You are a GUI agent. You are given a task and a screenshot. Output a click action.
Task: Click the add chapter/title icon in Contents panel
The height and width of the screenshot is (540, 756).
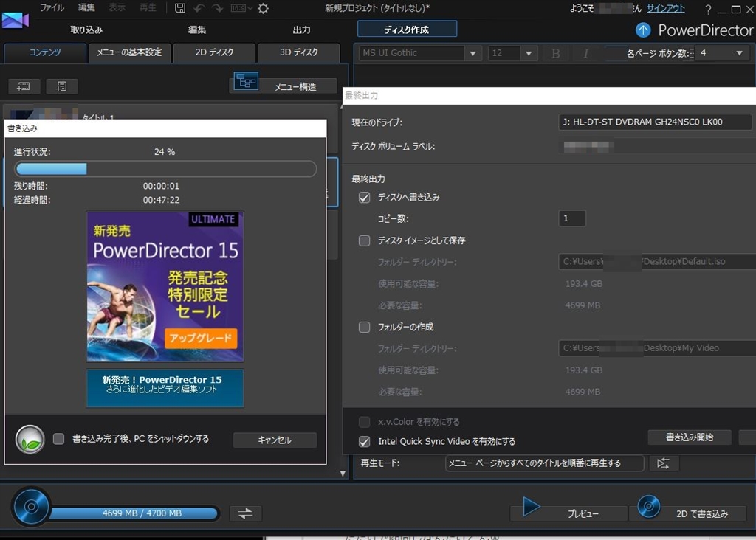[24, 87]
